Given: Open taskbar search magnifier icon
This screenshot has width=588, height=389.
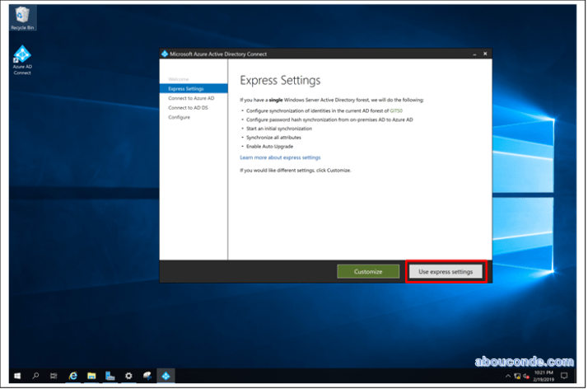Looking at the screenshot, I should coord(35,376).
